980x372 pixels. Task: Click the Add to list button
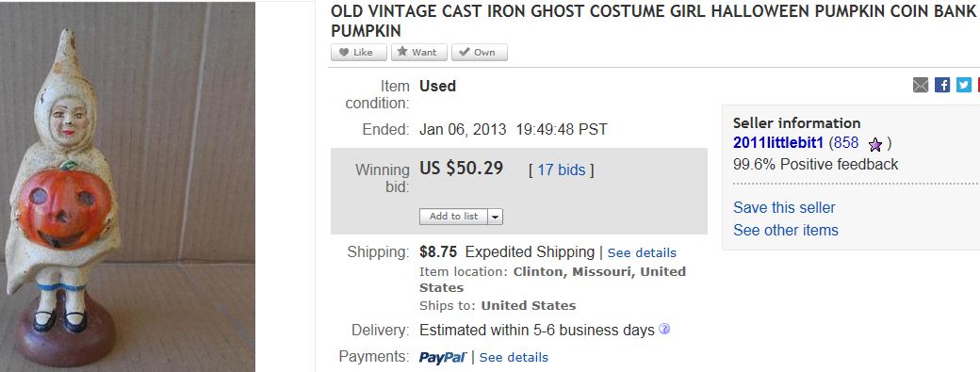(x=454, y=217)
